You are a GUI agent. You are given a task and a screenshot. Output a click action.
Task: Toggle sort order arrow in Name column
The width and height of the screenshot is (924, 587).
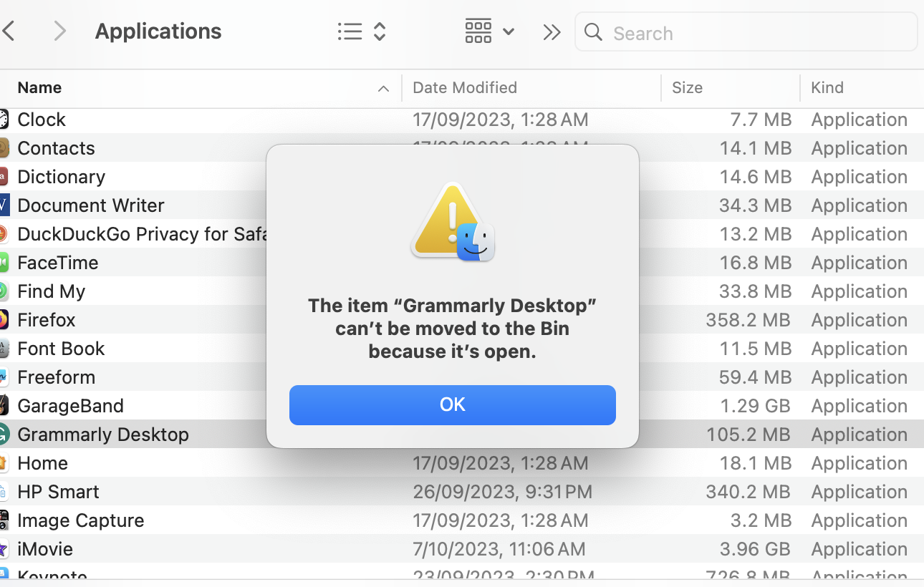(x=383, y=89)
